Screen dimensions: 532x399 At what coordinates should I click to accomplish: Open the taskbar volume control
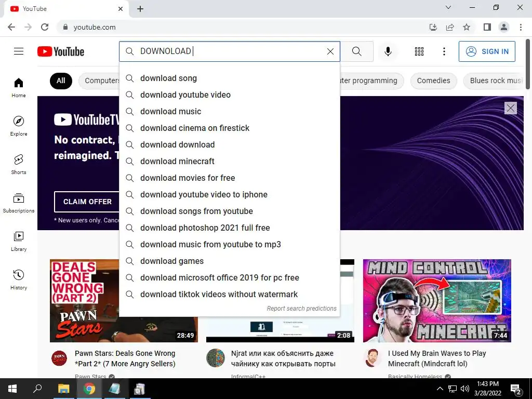(465, 389)
